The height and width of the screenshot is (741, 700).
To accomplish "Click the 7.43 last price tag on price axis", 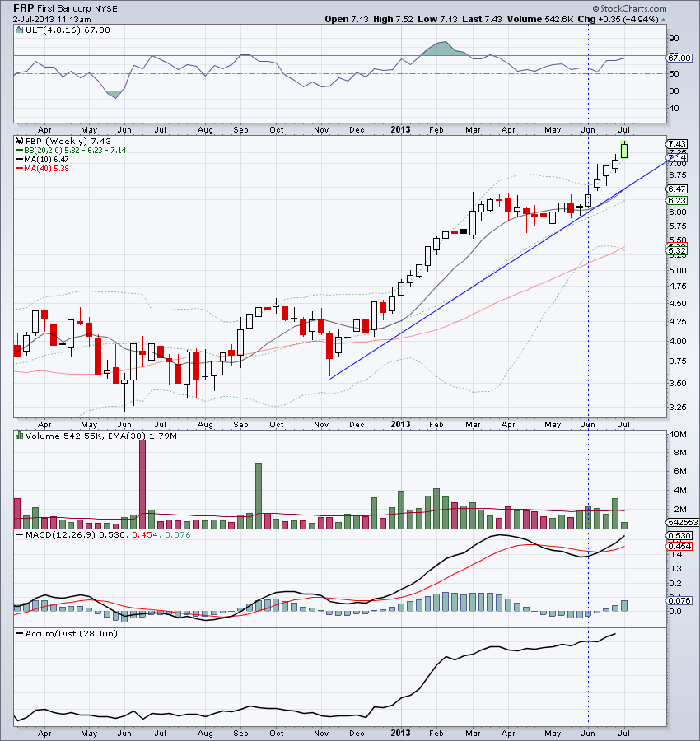I will click(x=677, y=144).
